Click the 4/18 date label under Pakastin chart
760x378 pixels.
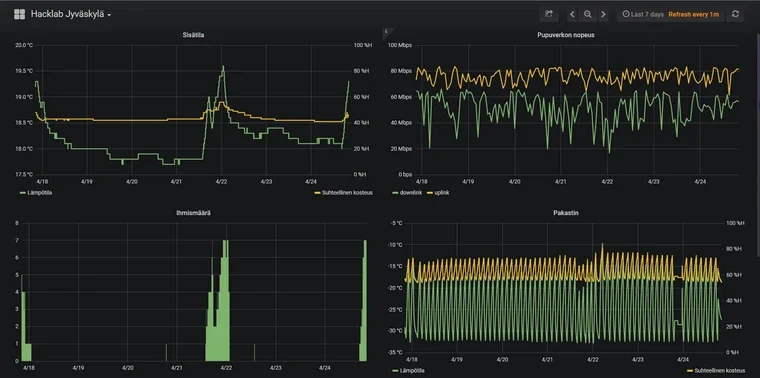point(412,360)
